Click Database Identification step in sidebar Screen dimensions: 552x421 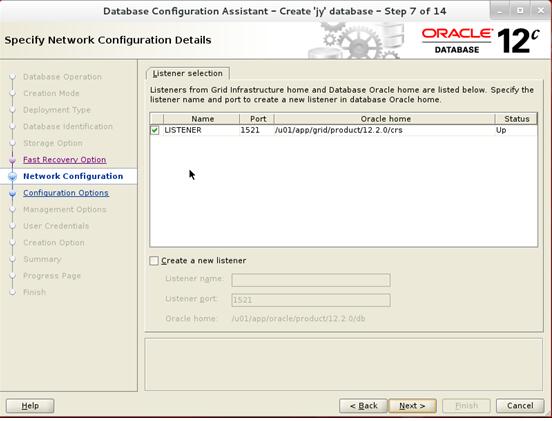[x=68, y=126]
